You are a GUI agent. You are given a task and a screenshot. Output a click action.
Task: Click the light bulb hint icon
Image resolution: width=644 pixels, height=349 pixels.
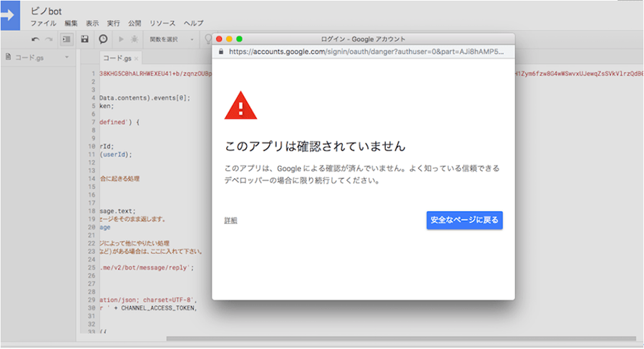click(208, 39)
